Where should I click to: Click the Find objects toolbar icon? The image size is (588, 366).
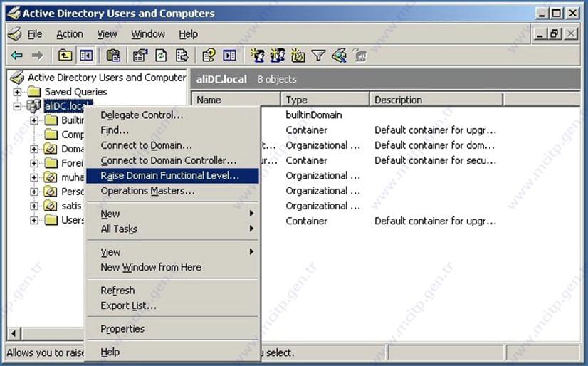(339, 56)
